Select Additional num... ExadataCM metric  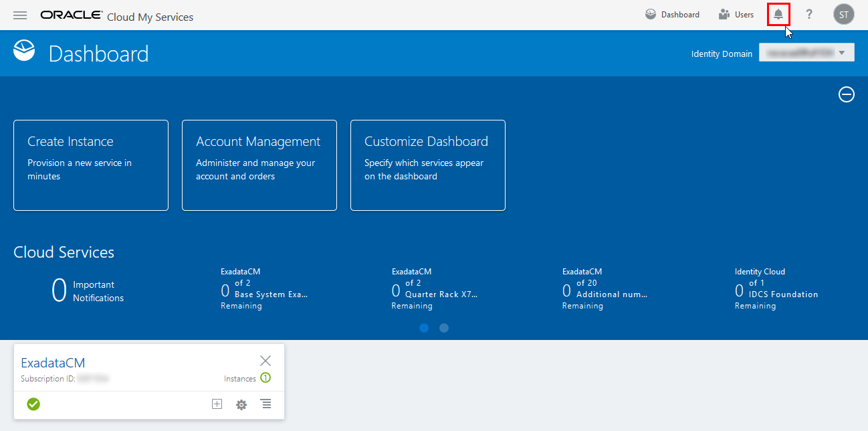point(605,288)
